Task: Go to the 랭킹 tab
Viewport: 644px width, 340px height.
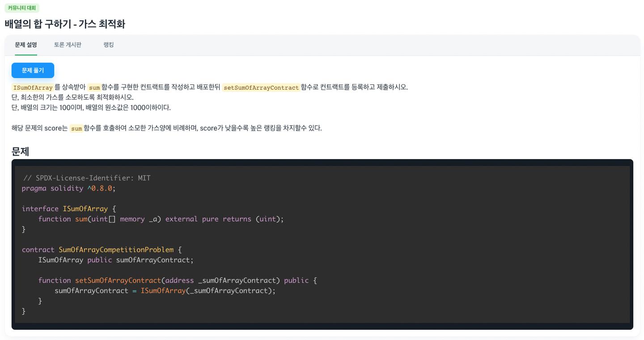Action: pos(109,45)
